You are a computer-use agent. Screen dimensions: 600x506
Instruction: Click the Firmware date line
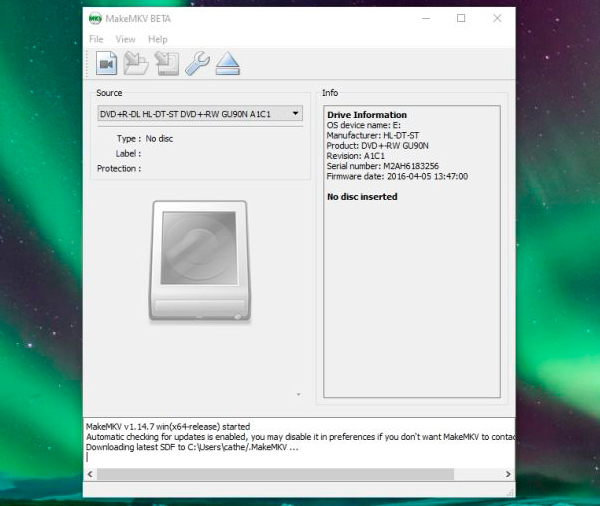[397, 176]
